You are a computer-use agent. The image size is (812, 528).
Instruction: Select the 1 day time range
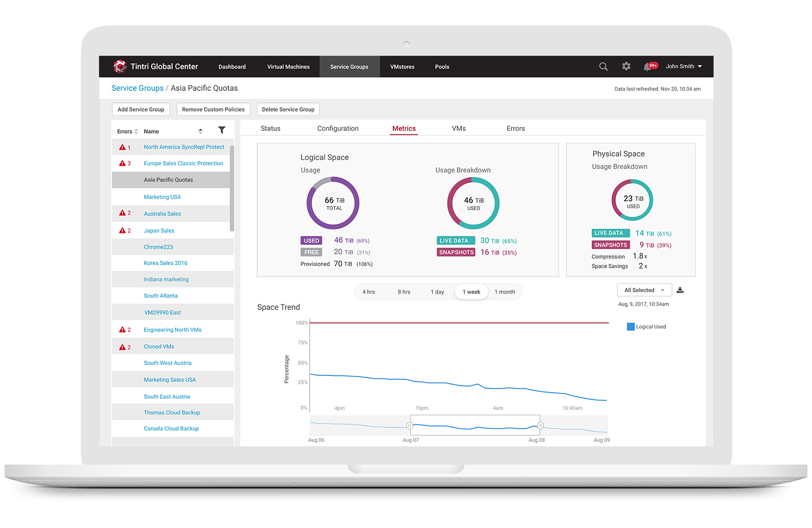437,292
